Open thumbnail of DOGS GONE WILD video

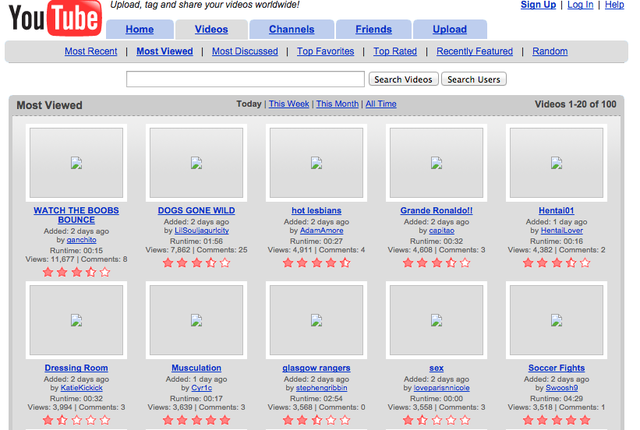pyautogui.click(x=196, y=163)
